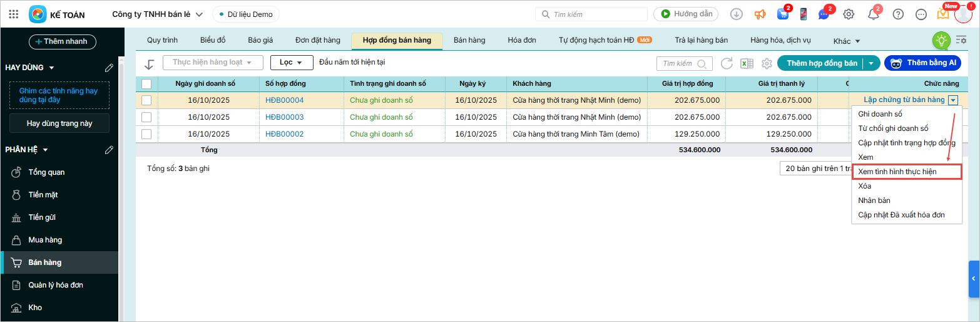Expand the Khác tab dropdown

point(847,41)
